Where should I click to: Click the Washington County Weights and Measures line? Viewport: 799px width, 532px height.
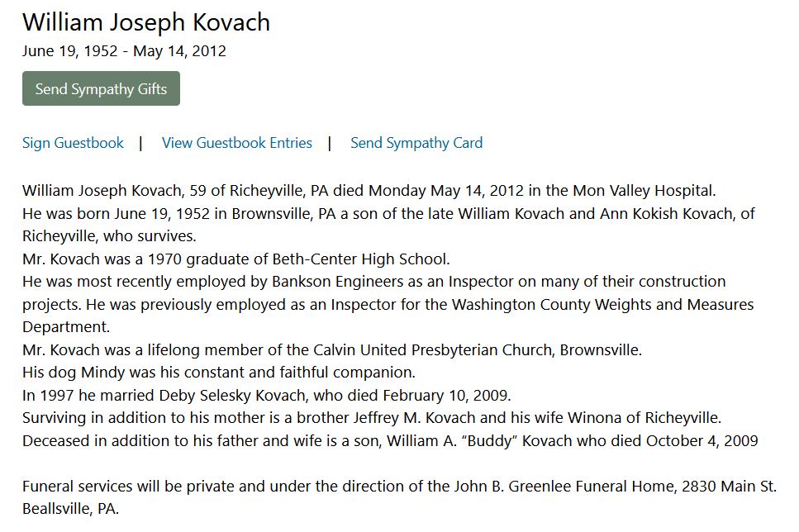[x=388, y=304]
